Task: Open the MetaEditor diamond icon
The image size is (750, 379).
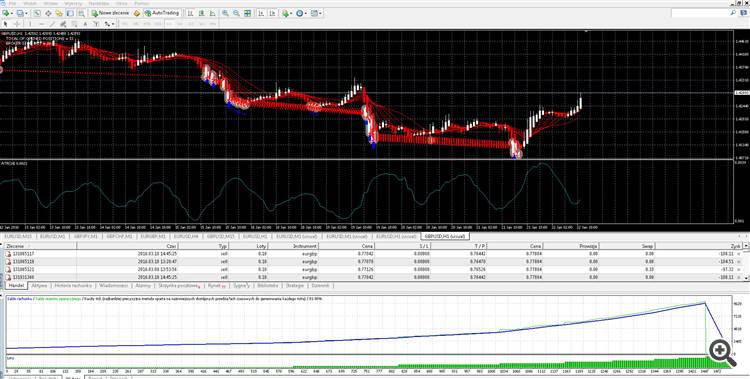Action: (137, 13)
